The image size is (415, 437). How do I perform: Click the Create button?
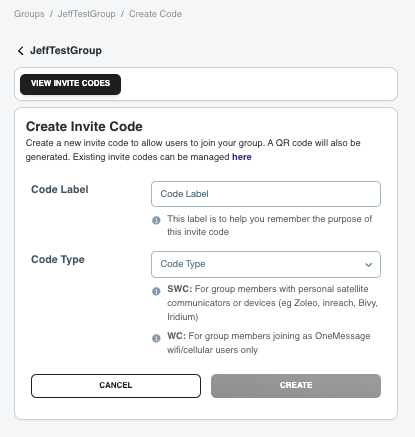click(296, 386)
